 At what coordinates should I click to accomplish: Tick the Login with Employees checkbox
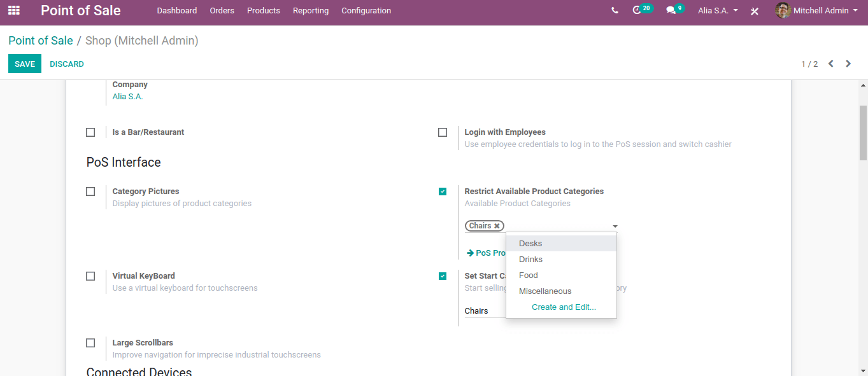(443, 132)
